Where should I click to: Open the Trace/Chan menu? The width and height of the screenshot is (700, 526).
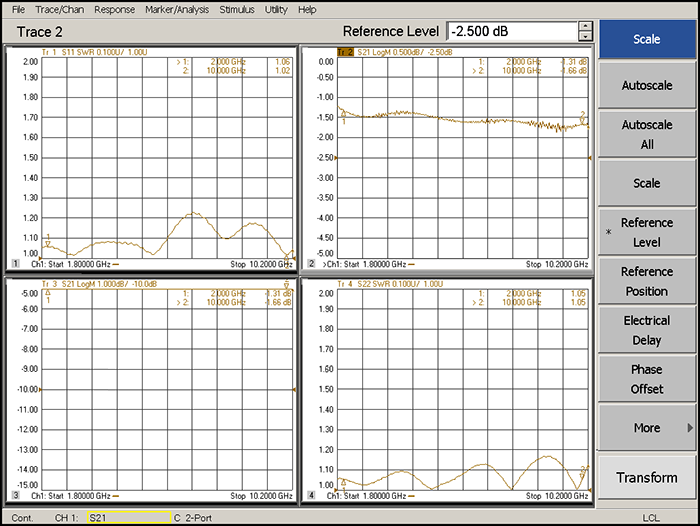59,9
